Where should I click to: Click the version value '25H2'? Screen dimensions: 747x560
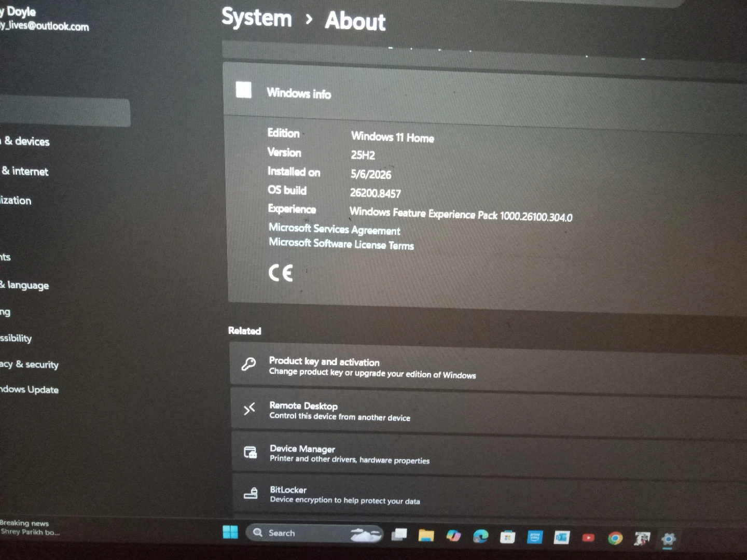point(363,155)
